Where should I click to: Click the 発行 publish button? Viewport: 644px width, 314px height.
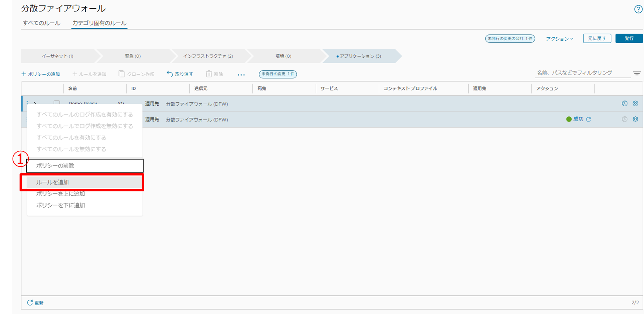pyautogui.click(x=629, y=38)
